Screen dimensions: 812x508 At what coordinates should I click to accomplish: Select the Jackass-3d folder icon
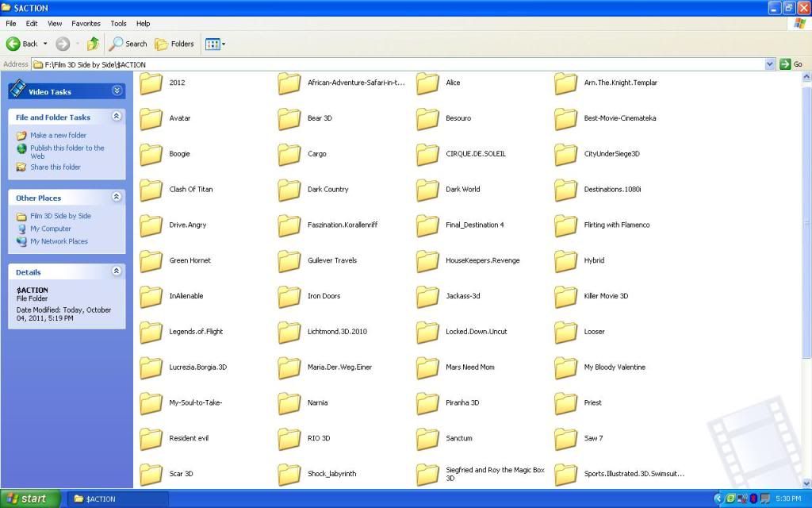coord(427,297)
